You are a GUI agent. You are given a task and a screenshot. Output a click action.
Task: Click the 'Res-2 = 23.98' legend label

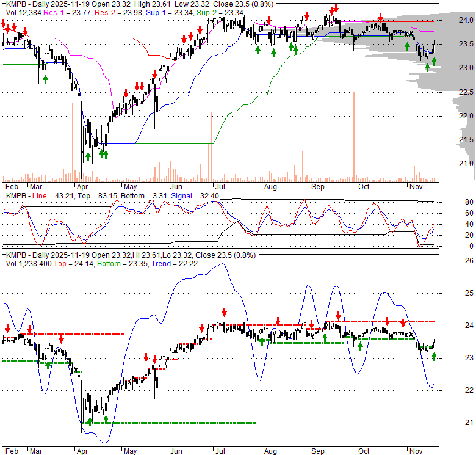point(119,12)
